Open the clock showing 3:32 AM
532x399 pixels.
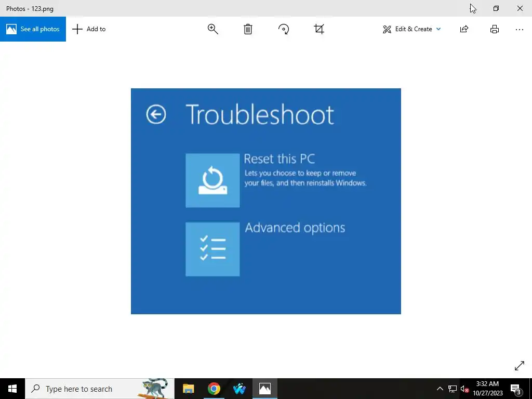pos(488,389)
